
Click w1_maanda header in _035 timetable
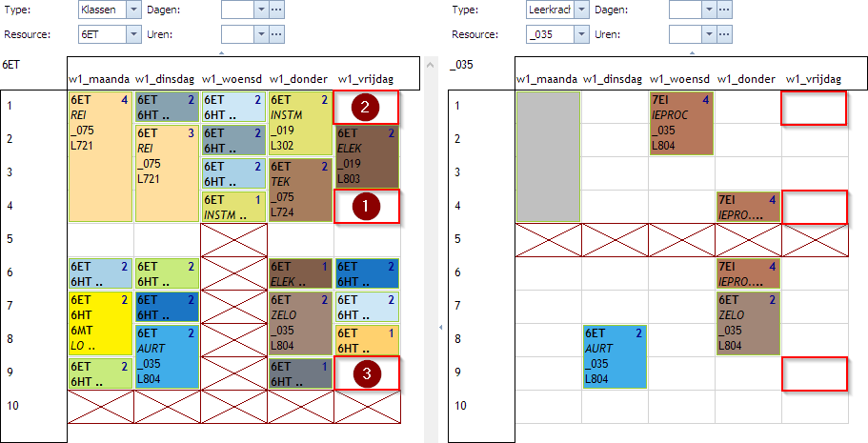coord(547,79)
